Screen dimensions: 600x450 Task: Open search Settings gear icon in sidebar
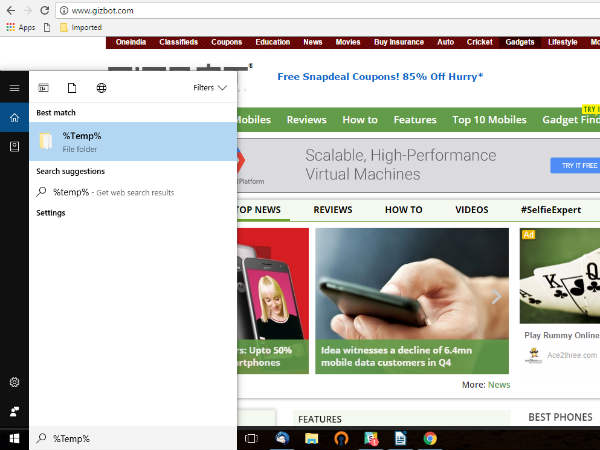(14, 382)
